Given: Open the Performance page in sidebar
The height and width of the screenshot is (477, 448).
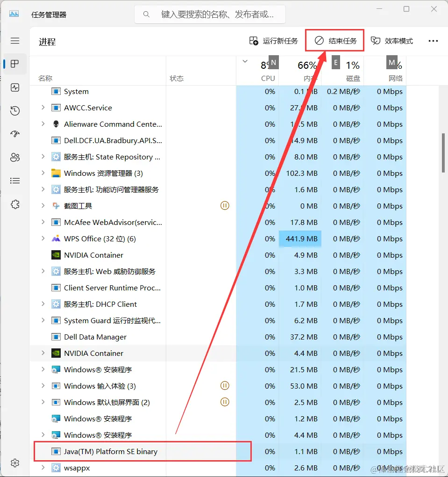Looking at the screenshot, I should tap(15, 87).
